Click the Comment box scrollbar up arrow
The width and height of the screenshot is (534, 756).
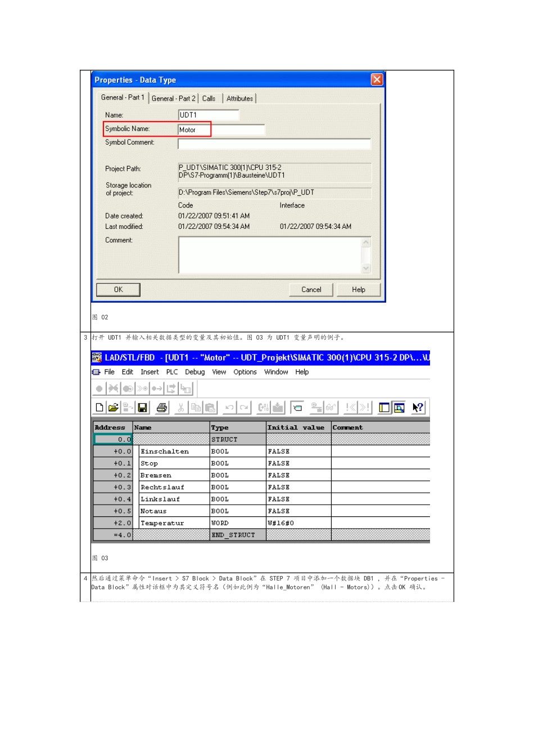click(366, 242)
